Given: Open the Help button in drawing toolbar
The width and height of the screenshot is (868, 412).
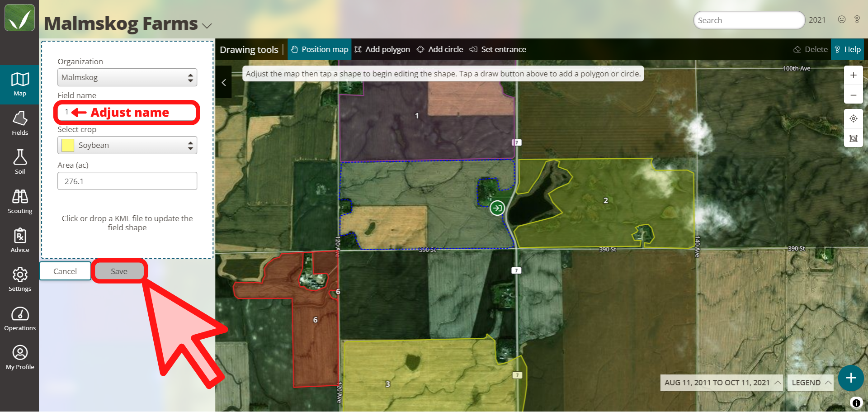Looking at the screenshot, I should pyautogui.click(x=848, y=49).
